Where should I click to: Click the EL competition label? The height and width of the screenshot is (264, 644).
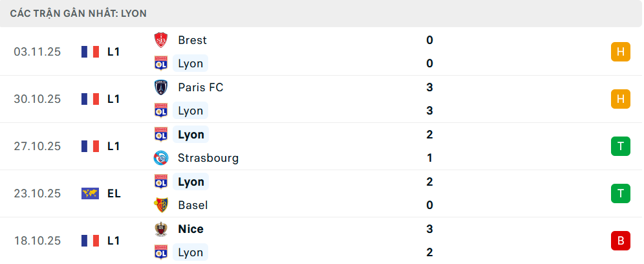(x=114, y=193)
